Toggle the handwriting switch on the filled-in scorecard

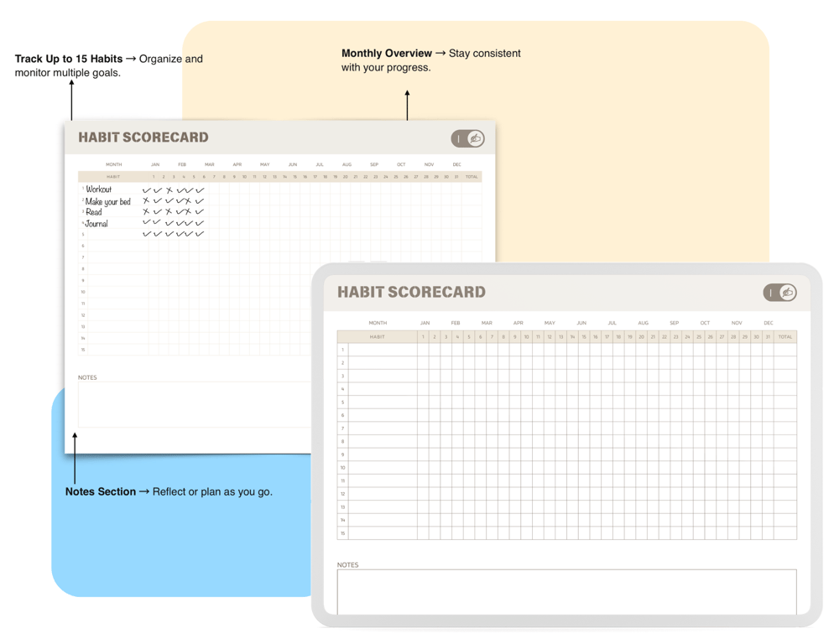pos(467,139)
